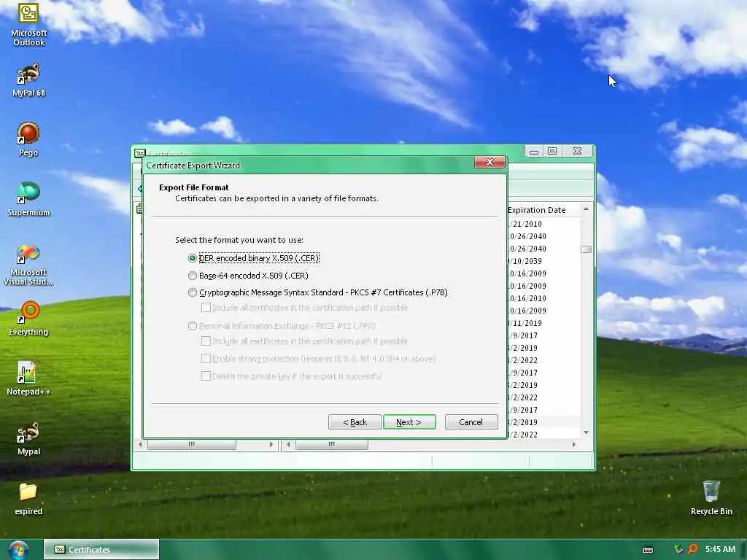Click Next to continue export wizard

click(x=409, y=422)
